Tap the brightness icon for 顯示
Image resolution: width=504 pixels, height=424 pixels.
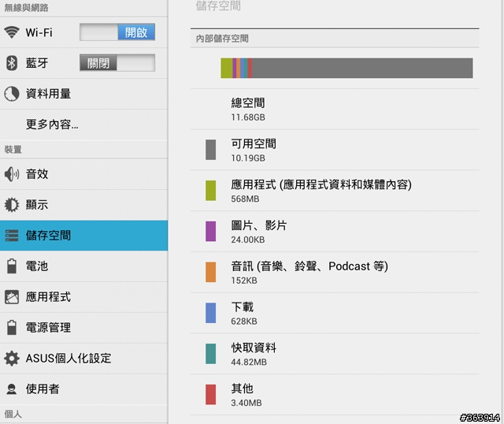coord(12,205)
